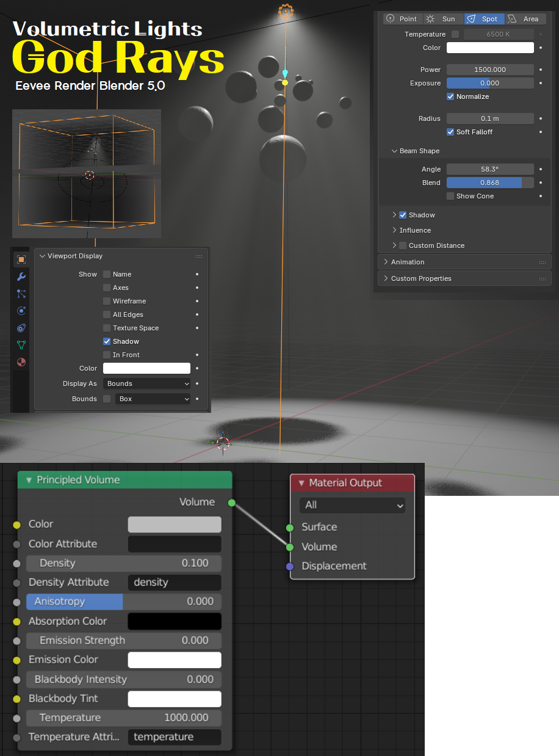Enable the Wireframe display checkbox
Screen dimensions: 559x756
107,301
